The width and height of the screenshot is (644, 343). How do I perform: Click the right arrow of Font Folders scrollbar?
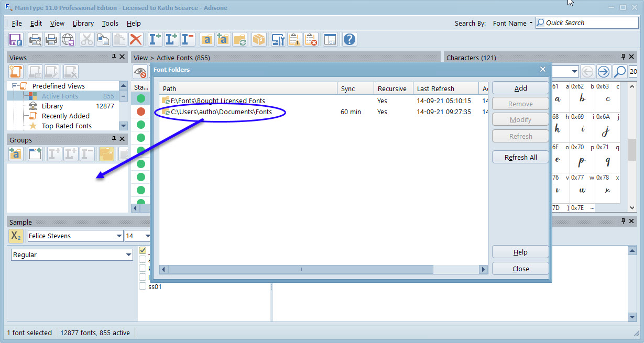tap(483, 269)
